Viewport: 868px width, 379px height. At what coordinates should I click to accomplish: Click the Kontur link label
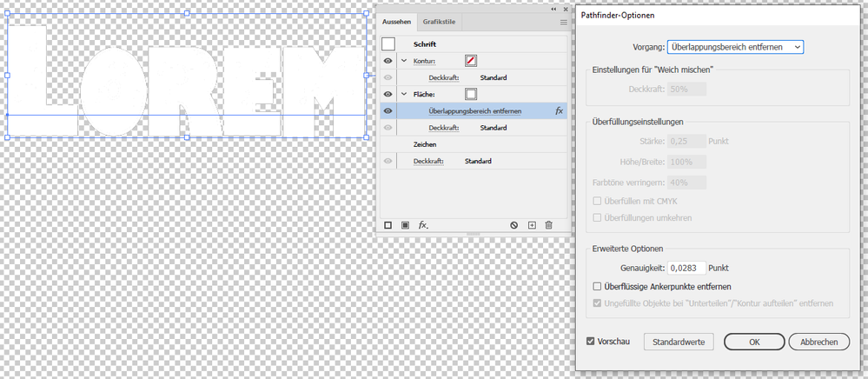coord(425,61)
